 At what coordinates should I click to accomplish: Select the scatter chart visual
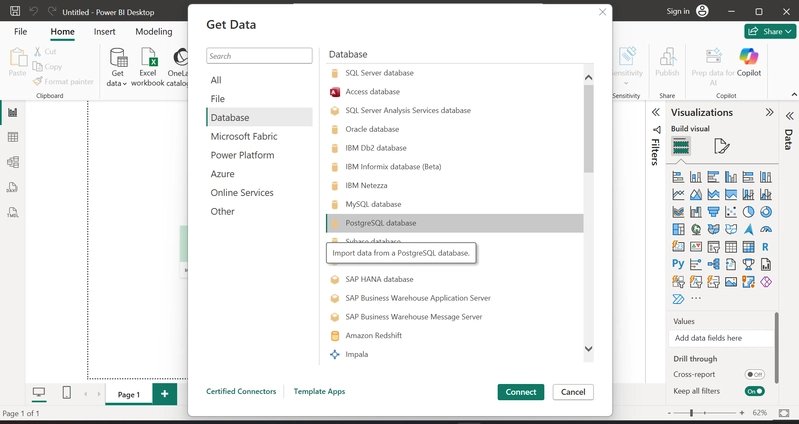coord(731,212)
